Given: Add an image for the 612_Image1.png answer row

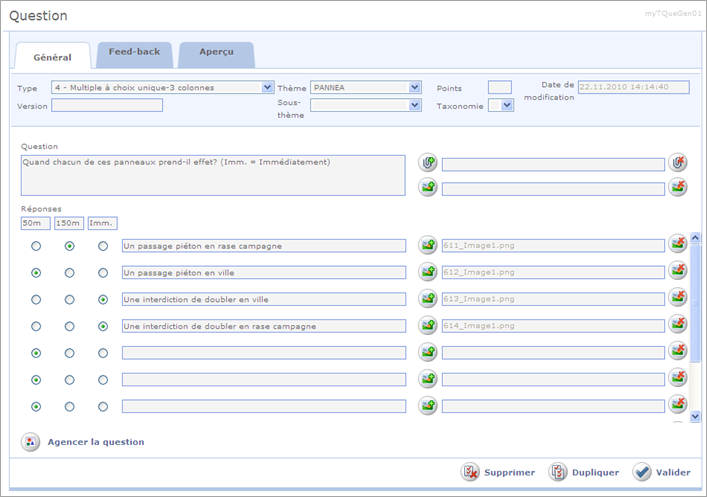Looking at the screenshot, I should coord(428,271).
